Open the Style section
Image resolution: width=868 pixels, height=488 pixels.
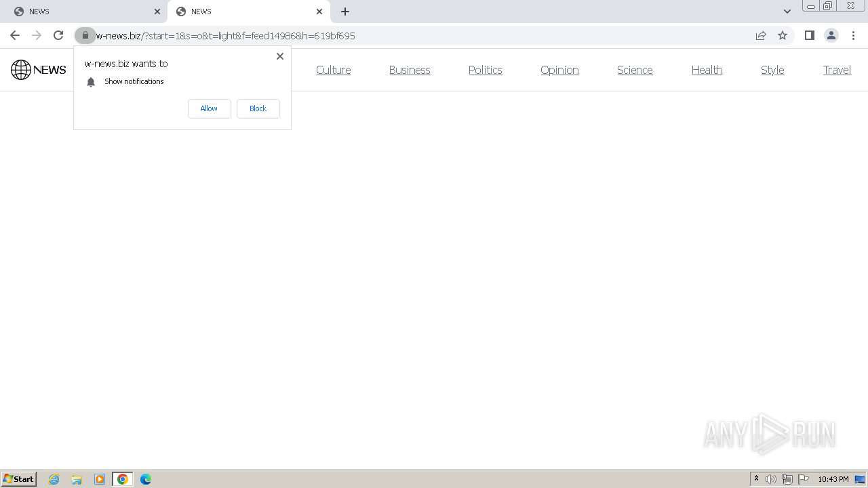pyautogui.click(x=772, y=70)
